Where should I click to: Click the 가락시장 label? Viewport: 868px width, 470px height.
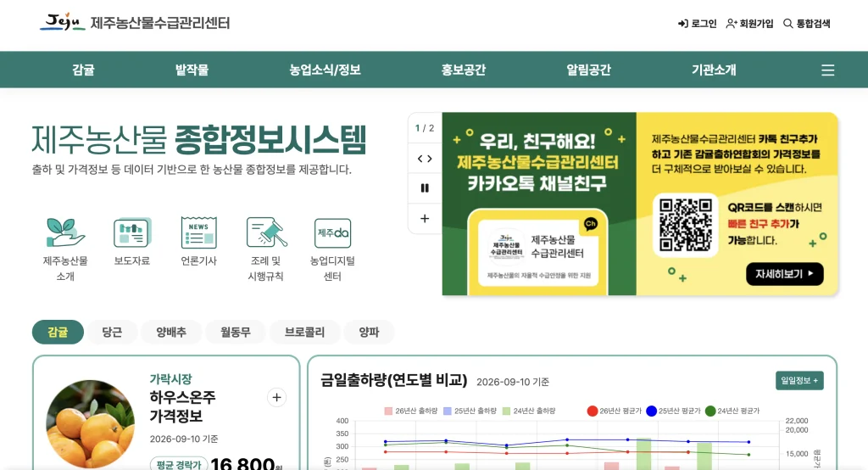click(170, 379)
